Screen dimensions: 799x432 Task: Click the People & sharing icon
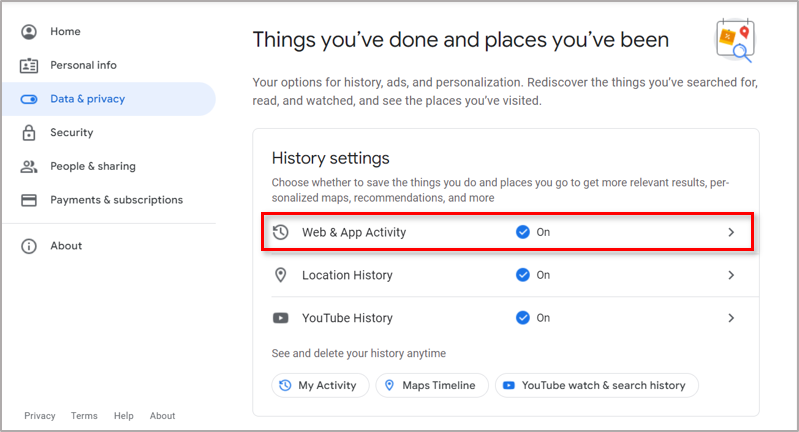pyautogui.click(x=29, y=166)
